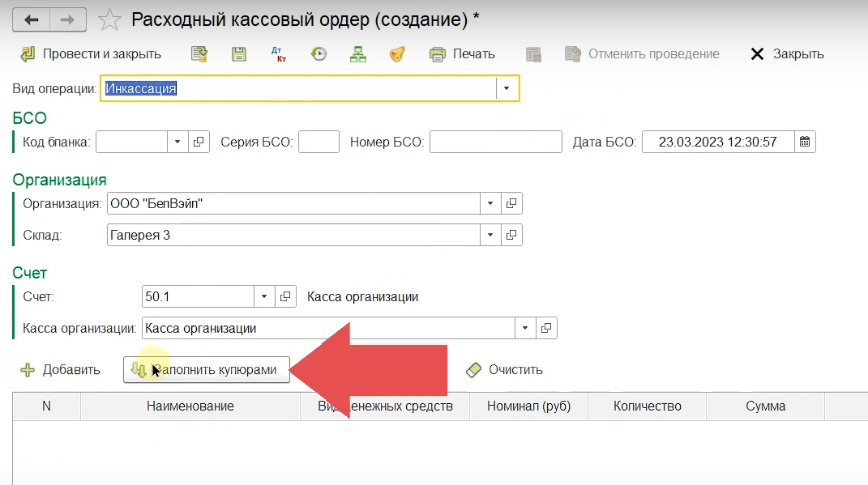The width and height of the screenshot is (868, 485).
Task: Click the back navigation arrow
Action: pos(32,19)
